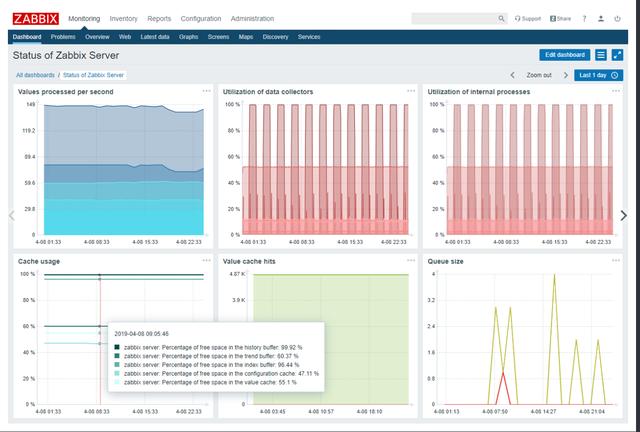Viewport: 640px width, 432px height.
Task: Click the Cache usage widget title
Action: pyautogui.click(x=39, y=261)
